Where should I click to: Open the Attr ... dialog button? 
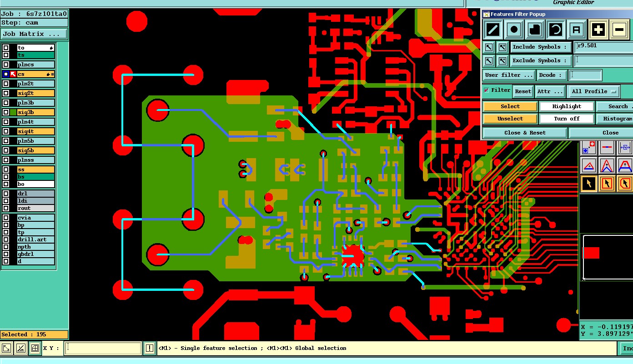(x=550, y=91)
